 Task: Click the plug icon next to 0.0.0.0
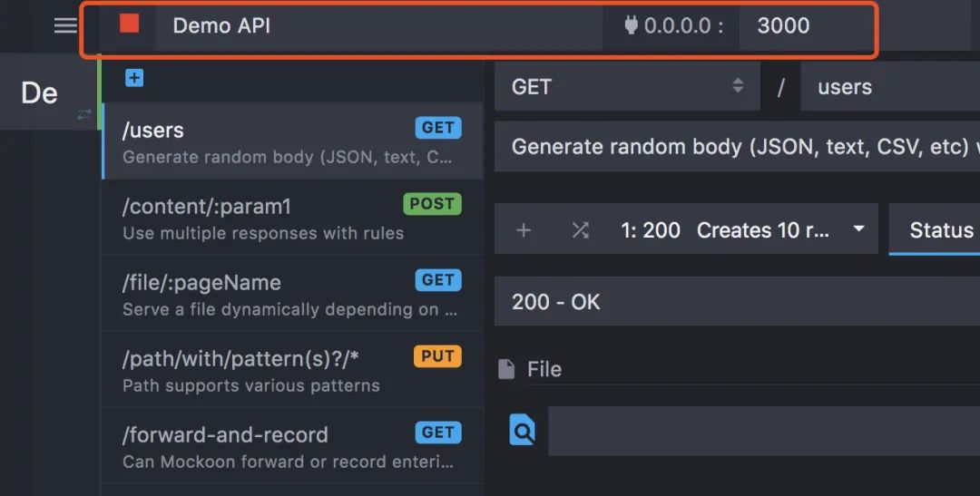pos(631,25)
